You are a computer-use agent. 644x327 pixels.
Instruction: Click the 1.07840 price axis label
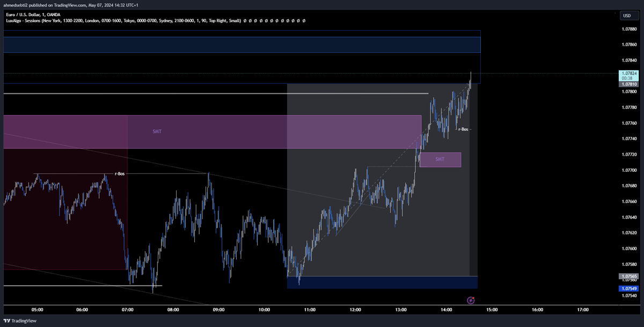pos(628,61)
